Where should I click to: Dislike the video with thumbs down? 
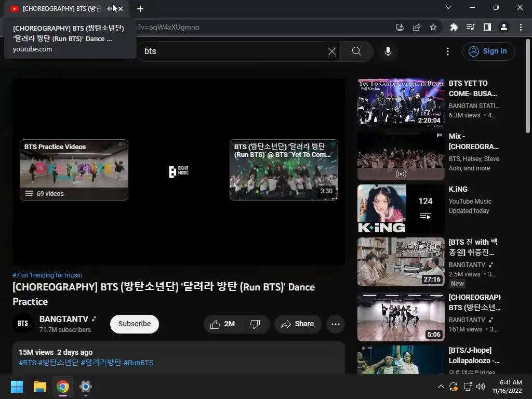coord(256,324)
